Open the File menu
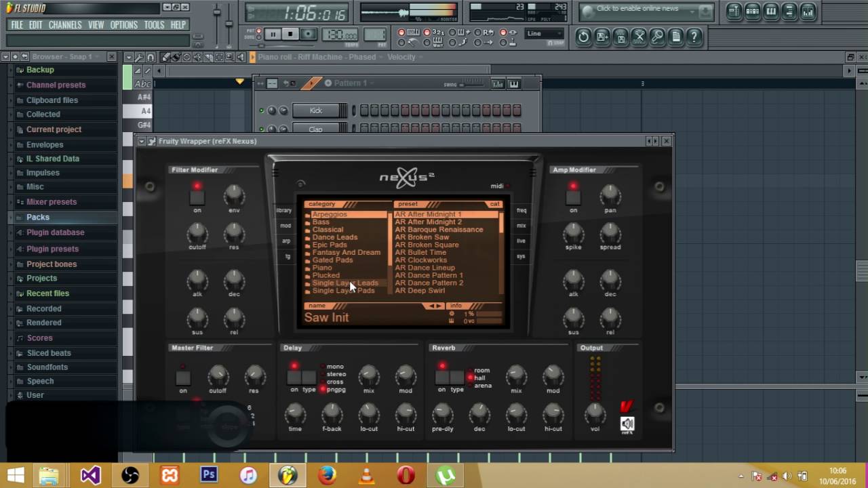 [x=17, y=25]
